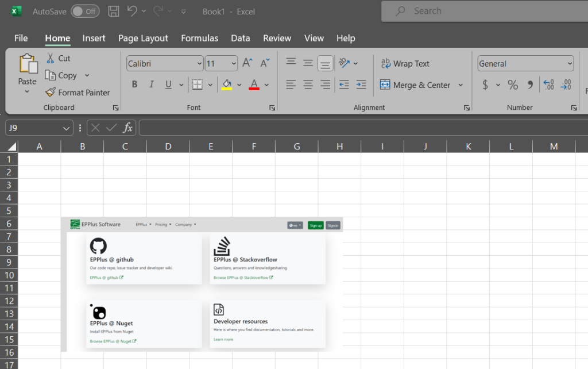The image size is (588, 369).
Task: Increase font size with larger A icon
Action: (247, 63)
